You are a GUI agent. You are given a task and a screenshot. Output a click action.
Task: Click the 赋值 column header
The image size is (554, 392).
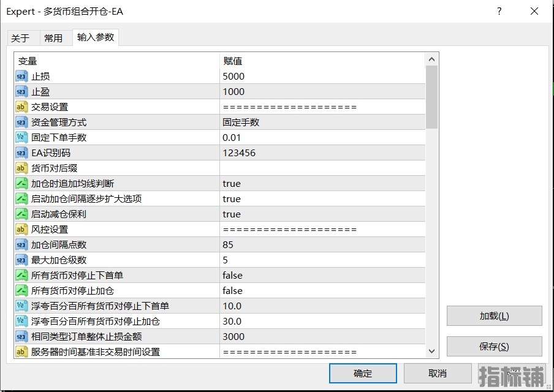[322, 61]
